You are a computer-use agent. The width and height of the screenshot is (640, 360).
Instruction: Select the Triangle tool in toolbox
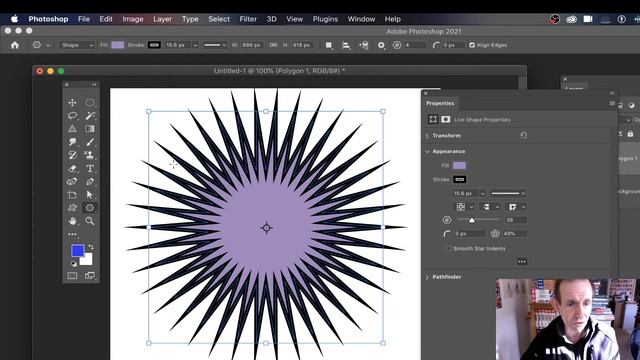coord(73,129)
